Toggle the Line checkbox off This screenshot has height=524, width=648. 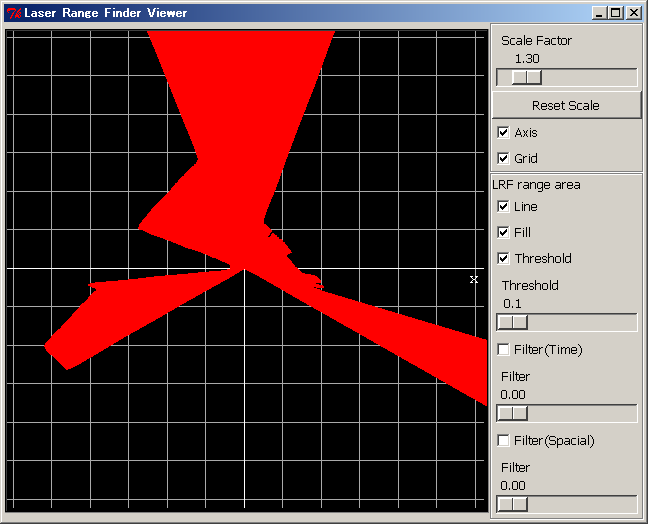tap(503, 206)
